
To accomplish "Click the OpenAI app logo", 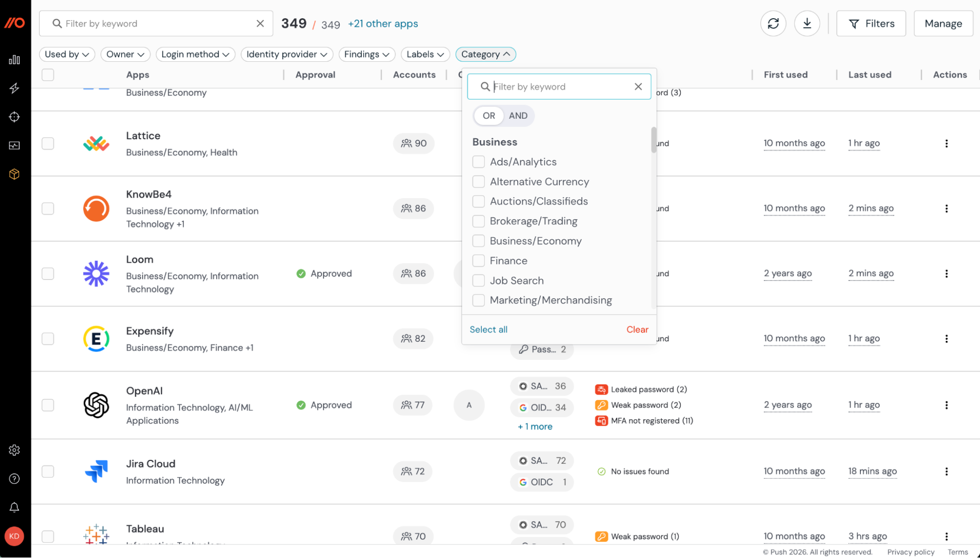I will 96,406.
